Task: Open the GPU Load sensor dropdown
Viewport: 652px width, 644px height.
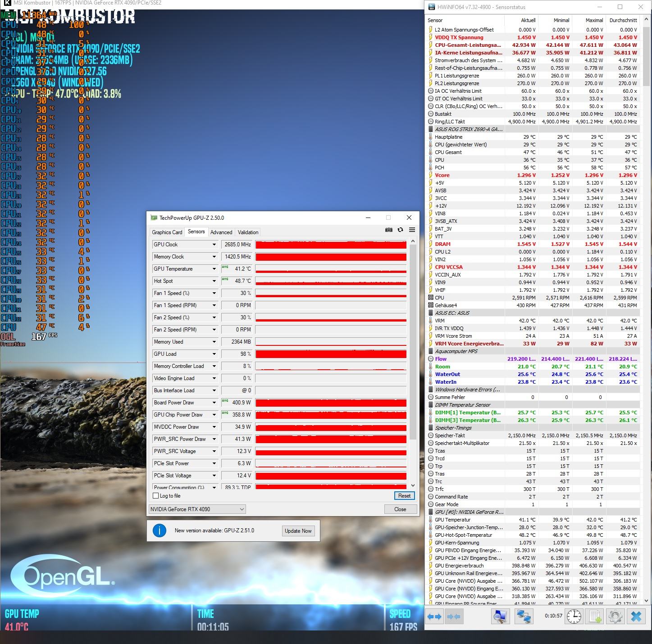Action: point(214,354)
